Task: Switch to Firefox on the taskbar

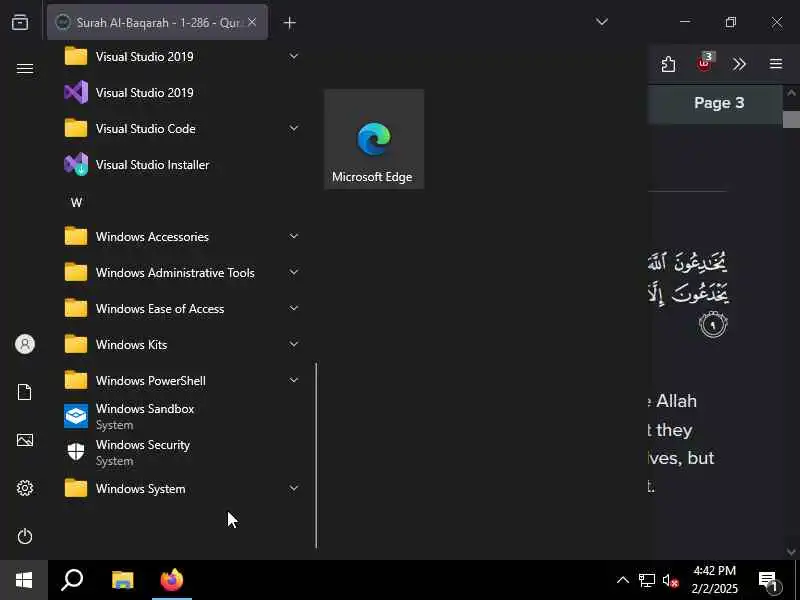Action: coord(171,580)
